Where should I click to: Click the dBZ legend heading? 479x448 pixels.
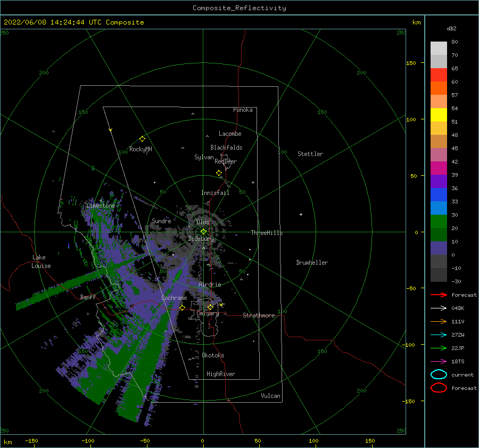tap(451, 28)
